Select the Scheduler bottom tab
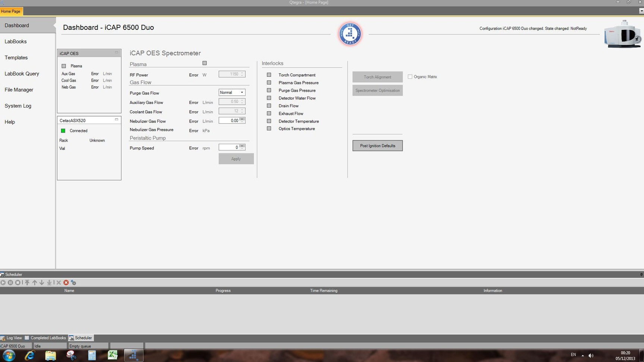The image size is (644, 362). (80, 338)
